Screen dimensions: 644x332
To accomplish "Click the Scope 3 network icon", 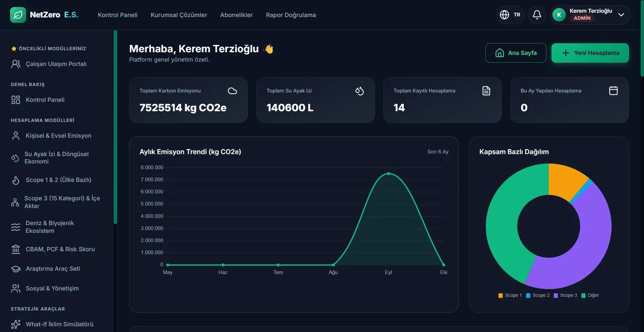I will tap(15, 202).
